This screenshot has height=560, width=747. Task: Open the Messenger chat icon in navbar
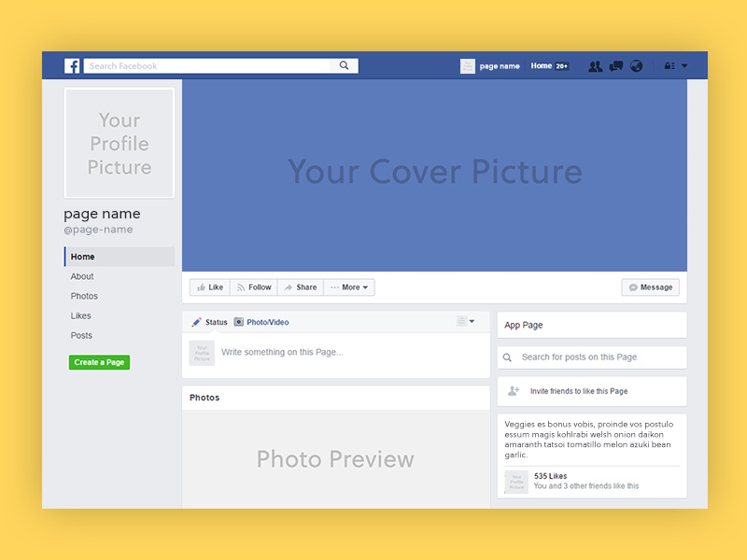[x=616, y=66]
